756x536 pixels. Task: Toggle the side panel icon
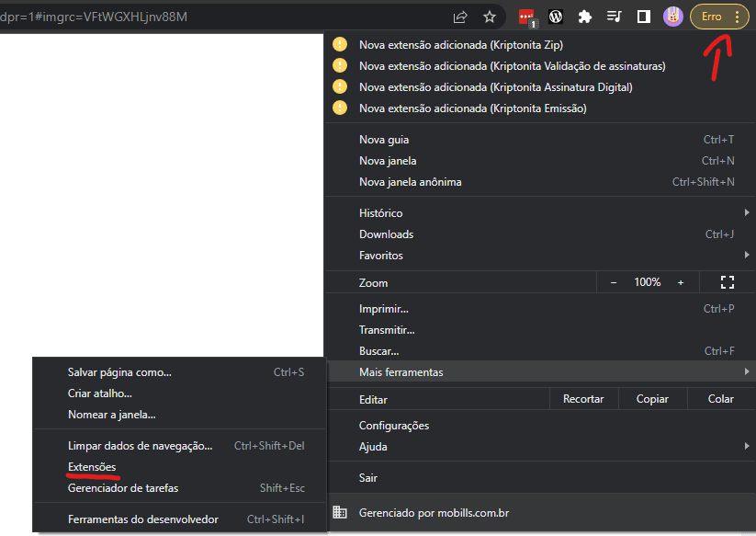click(644, 17)
